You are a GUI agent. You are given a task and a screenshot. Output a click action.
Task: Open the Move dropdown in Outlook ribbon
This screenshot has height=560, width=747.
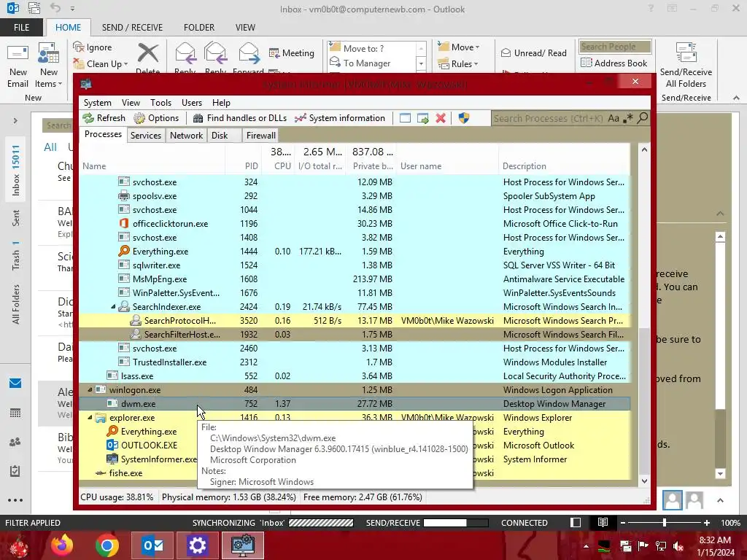tap(459, 47)
